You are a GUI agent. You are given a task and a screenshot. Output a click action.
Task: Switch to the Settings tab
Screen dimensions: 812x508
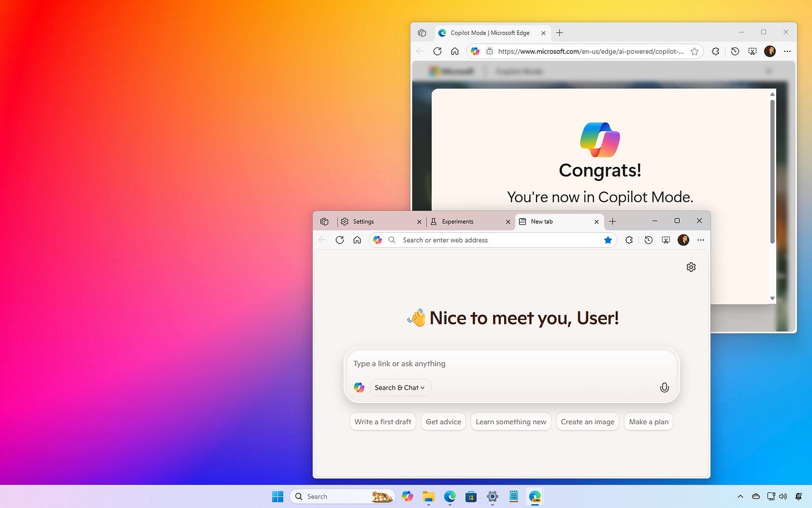(x=363, y=221)
